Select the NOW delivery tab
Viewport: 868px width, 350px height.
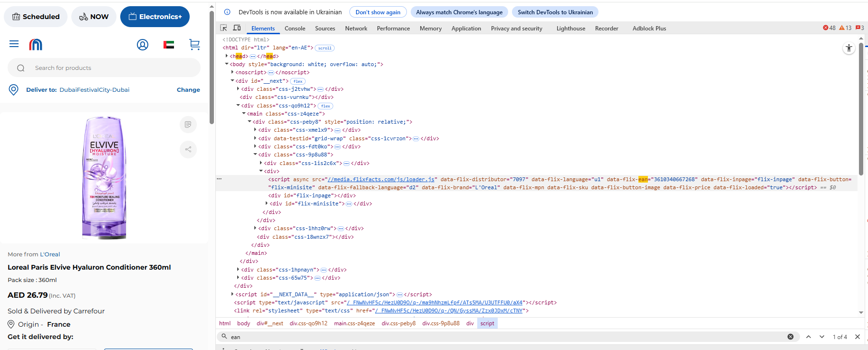click(94, 17)
